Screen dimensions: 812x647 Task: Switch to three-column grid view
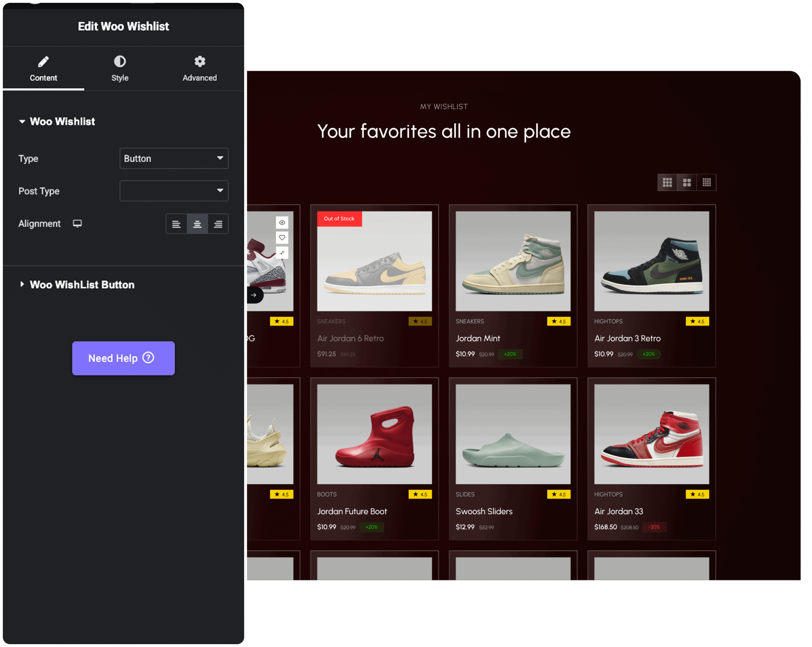667,182
